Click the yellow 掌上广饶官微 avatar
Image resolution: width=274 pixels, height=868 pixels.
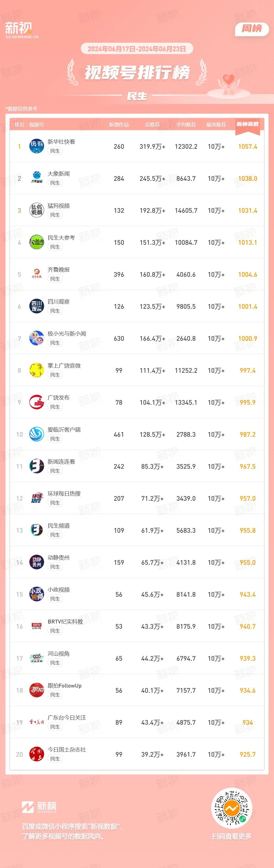(x=36, y=370)
